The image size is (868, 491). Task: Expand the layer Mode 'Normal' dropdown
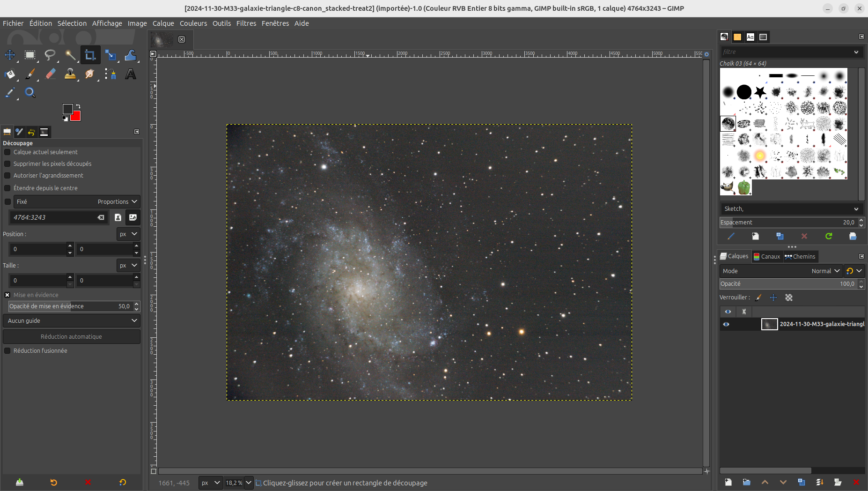tap(825, 271)
